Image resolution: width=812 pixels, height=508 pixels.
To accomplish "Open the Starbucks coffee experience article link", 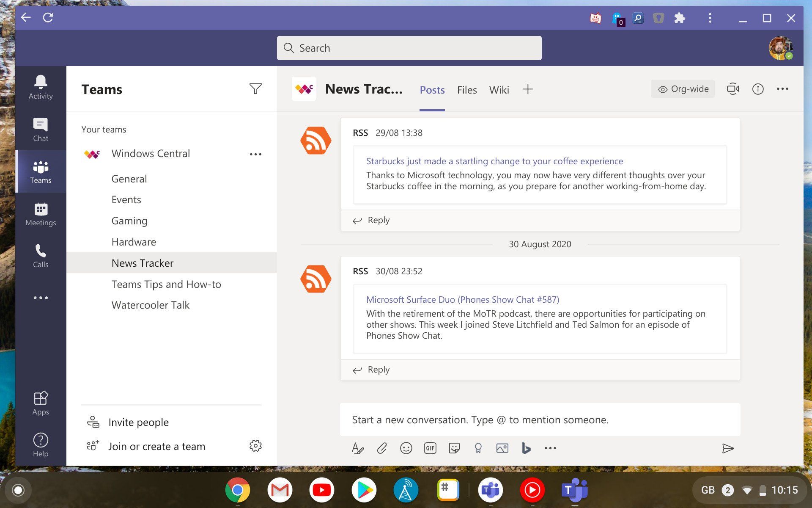I will [494, 161].
